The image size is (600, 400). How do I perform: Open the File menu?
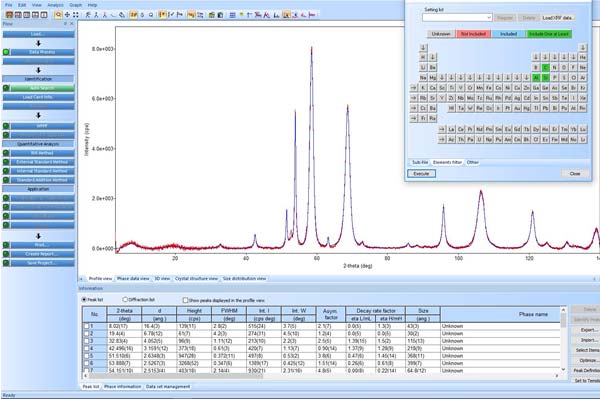pos(8,5)
